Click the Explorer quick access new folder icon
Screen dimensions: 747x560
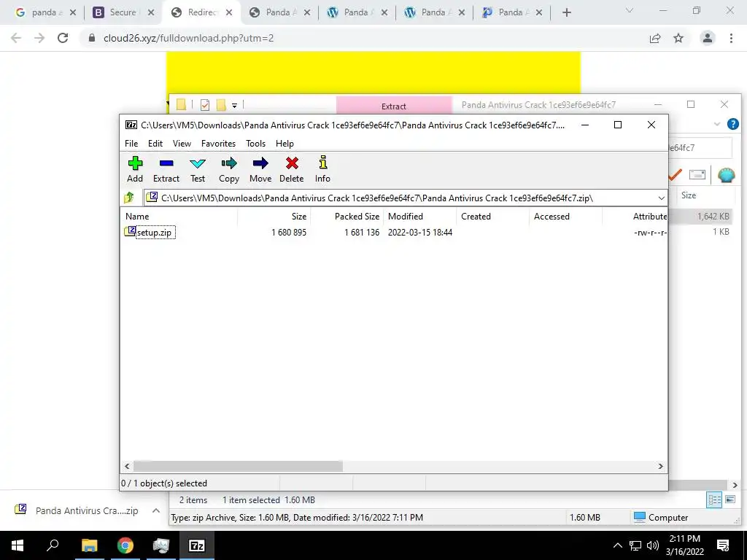tap(221, 105)
